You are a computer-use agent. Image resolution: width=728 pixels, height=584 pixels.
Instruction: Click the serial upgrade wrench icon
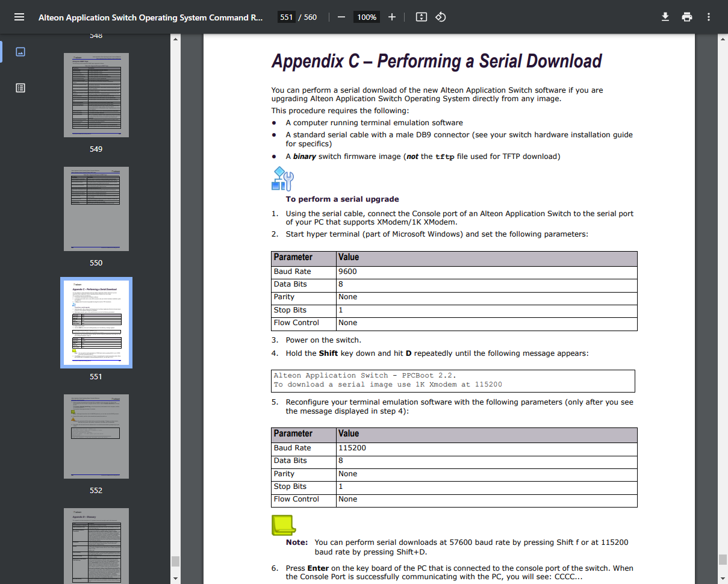click(x=282, y=179)
